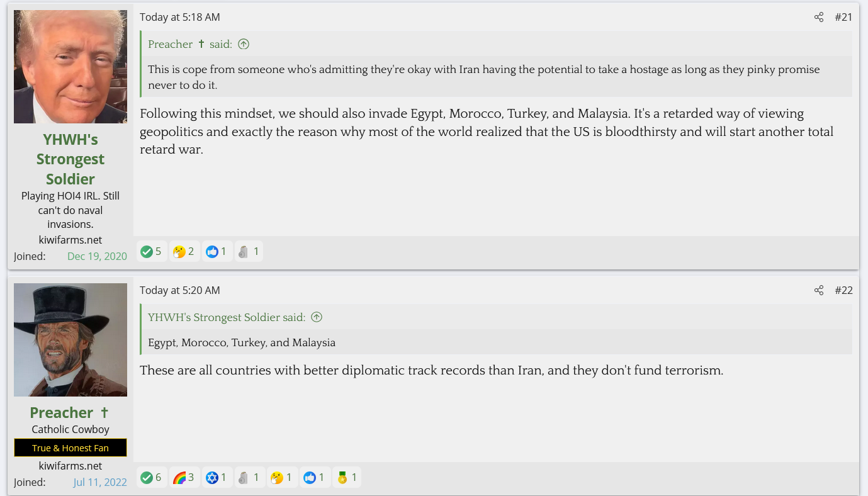Click the medal reaction on post #22
This screenshot has height=496, width=868.
pyautogui.click(x=347, y=478)
